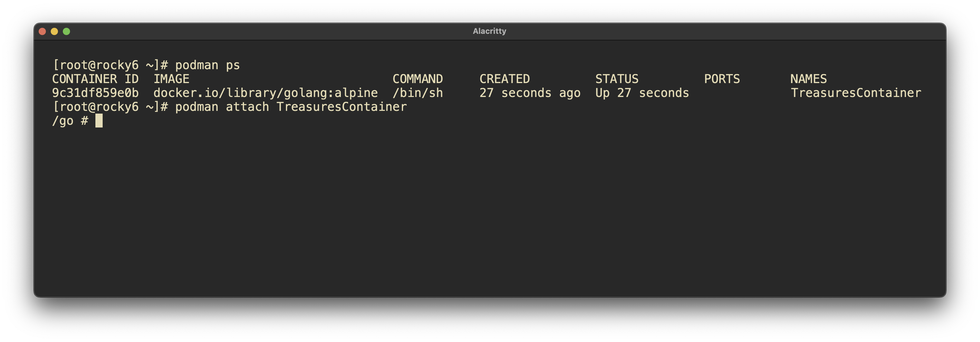Click the yellow minimize window button
Viewport: 980px width, 342px height.
pos(54,31)
